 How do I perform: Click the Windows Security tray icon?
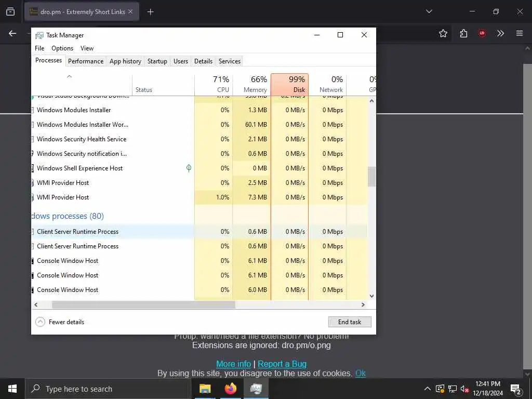pos(440,389)
